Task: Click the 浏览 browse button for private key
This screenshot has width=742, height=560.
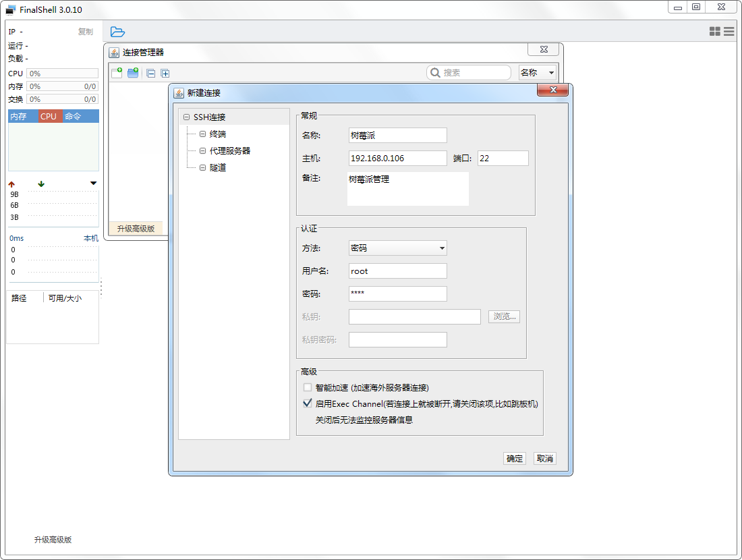Action: [504, 316]
